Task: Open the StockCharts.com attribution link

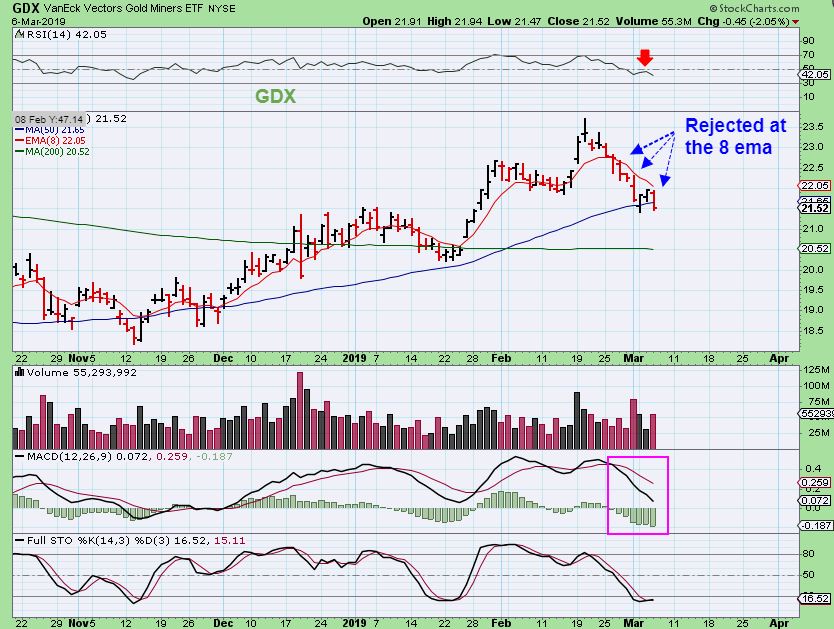Action: 754,9
